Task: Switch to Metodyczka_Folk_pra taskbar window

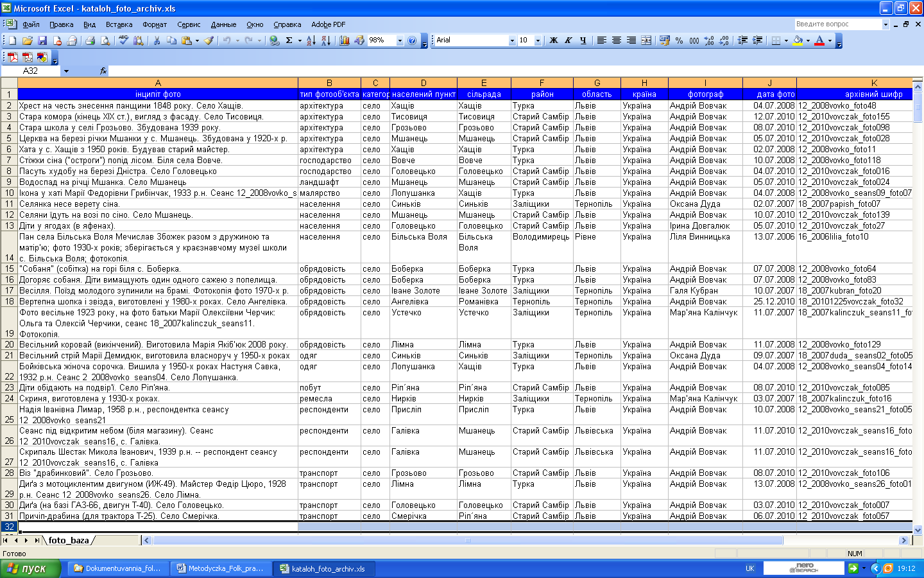Action: pyautogui.click(x=221, y=568)
